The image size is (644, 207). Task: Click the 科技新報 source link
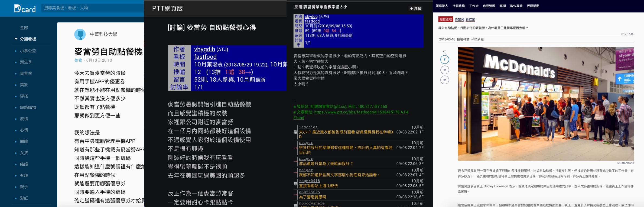[x=477, y=39]
